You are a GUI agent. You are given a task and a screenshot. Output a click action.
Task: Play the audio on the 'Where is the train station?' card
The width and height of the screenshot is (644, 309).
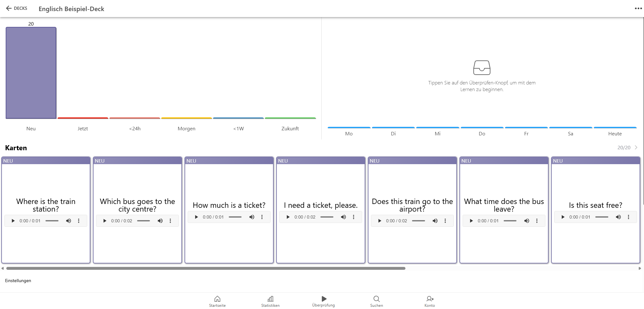(x=13, y=221)
